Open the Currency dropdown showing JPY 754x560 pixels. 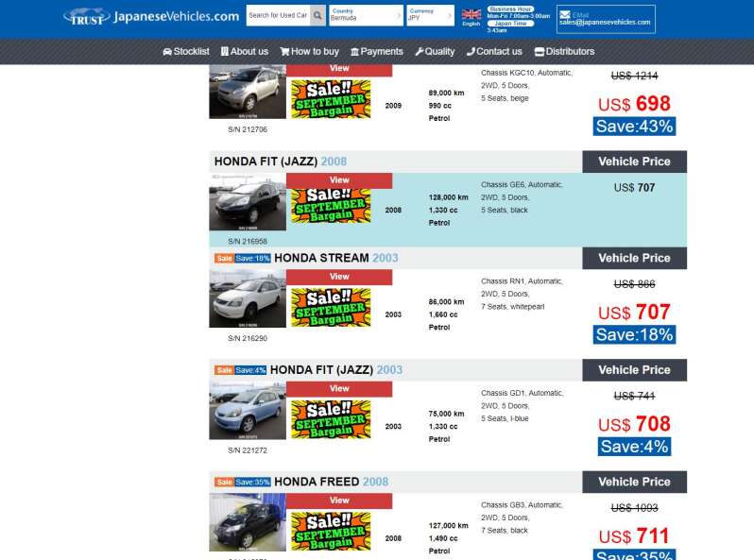430,15
